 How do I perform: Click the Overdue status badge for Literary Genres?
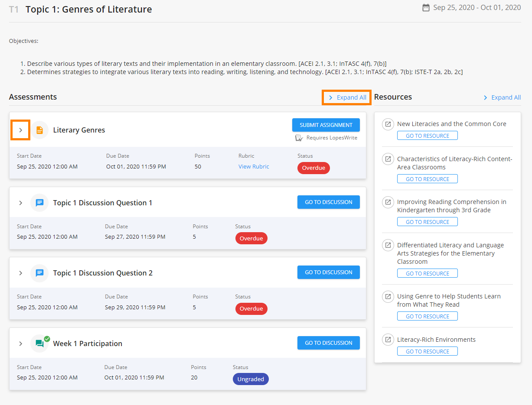313,168
